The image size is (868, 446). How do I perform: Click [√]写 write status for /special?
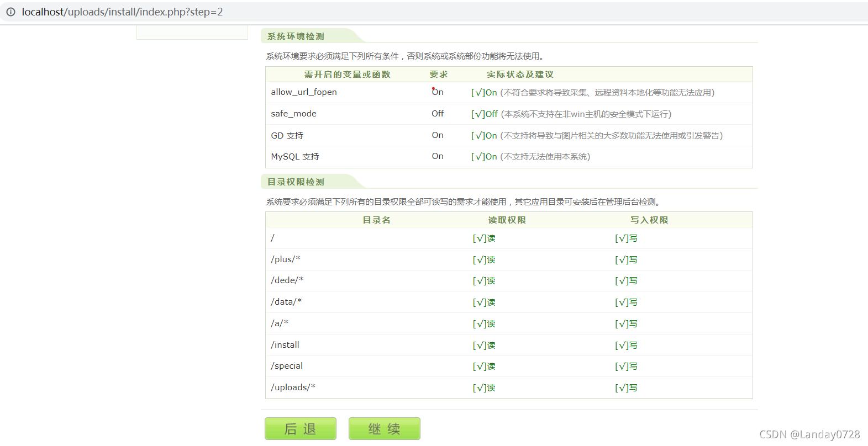point(627,367)
